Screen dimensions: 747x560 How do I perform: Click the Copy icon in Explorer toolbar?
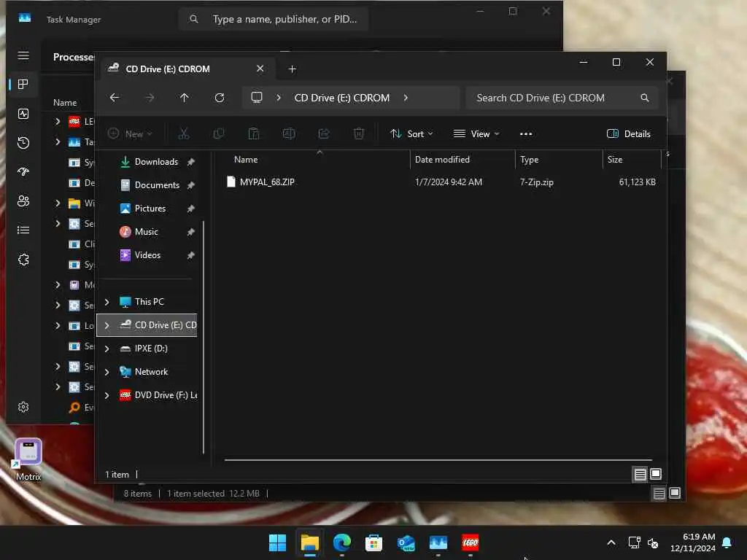pyautogui.click(x=219, y=134)
